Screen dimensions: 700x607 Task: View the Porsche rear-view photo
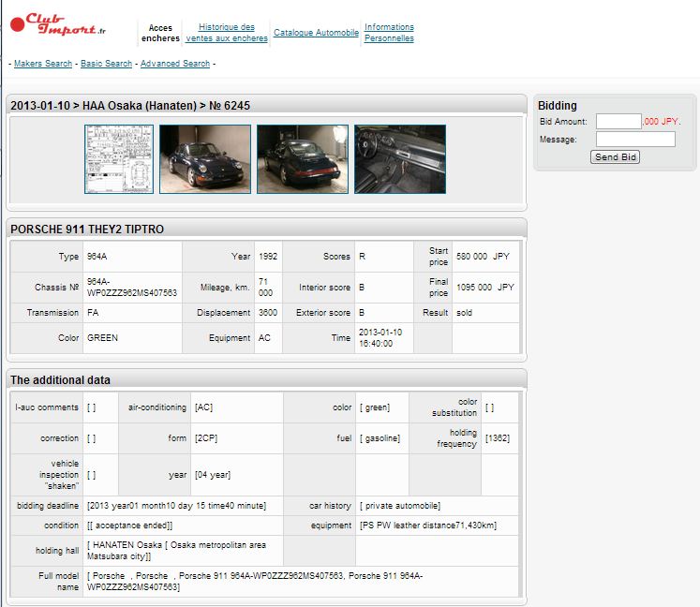tap(302, 159)
